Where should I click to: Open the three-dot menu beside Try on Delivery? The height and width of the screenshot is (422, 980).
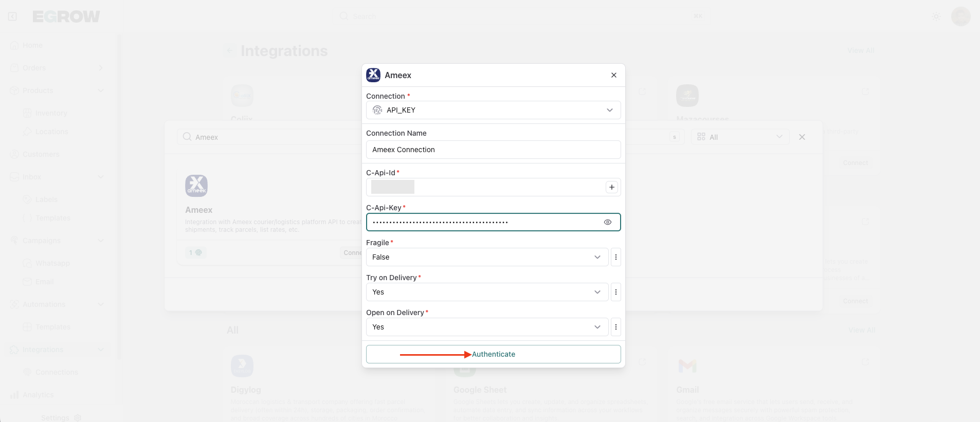615,292
